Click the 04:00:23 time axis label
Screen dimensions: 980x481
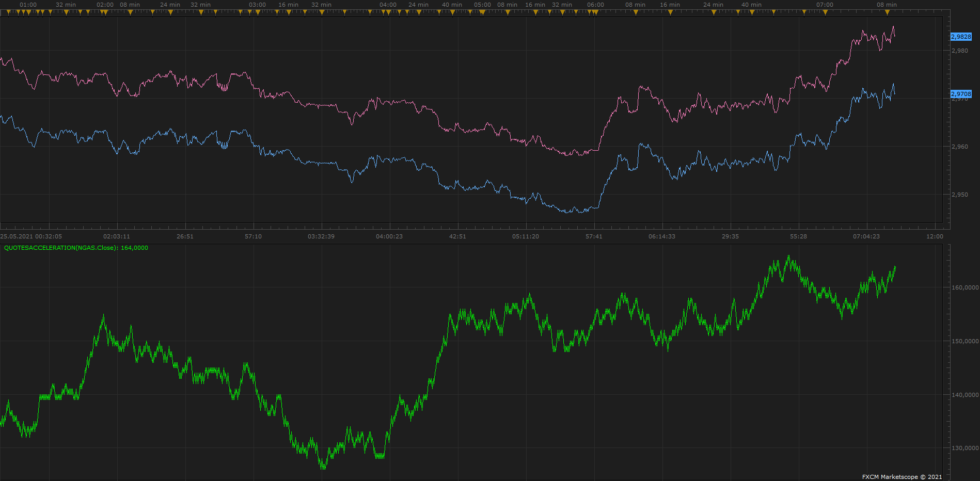pos(389,236)
